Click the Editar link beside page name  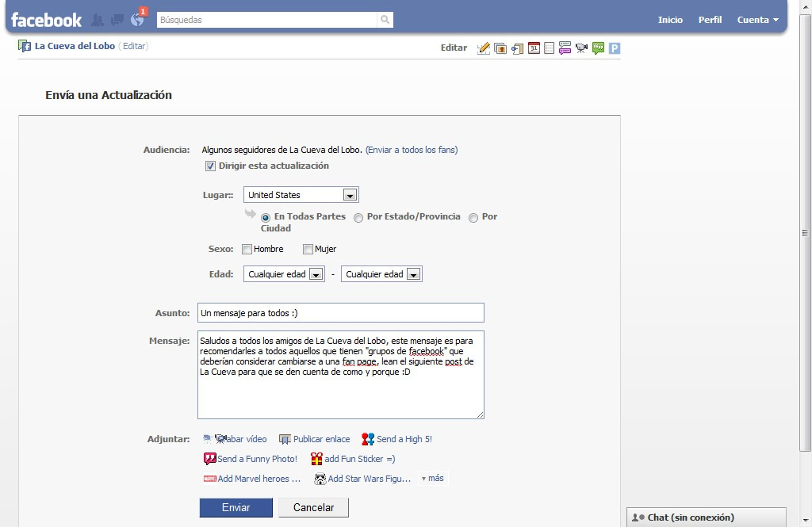pos(134,46)
